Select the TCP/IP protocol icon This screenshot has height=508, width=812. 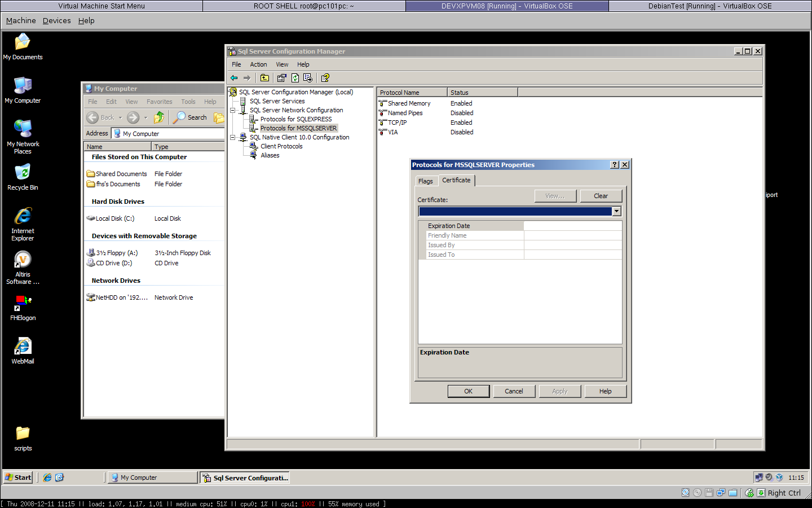pyautogui.click(x=383, y=122)
